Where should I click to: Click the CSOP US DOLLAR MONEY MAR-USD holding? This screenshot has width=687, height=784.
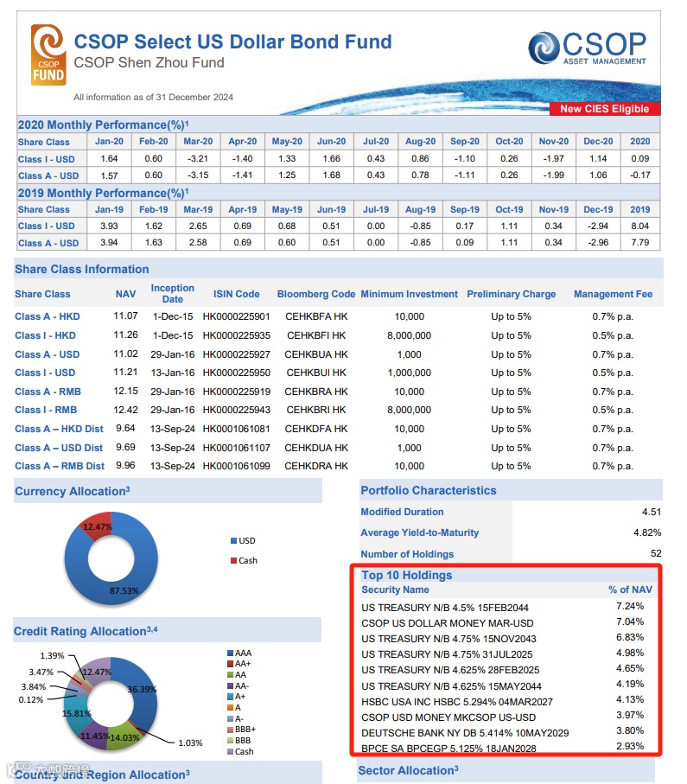[448, 623]
